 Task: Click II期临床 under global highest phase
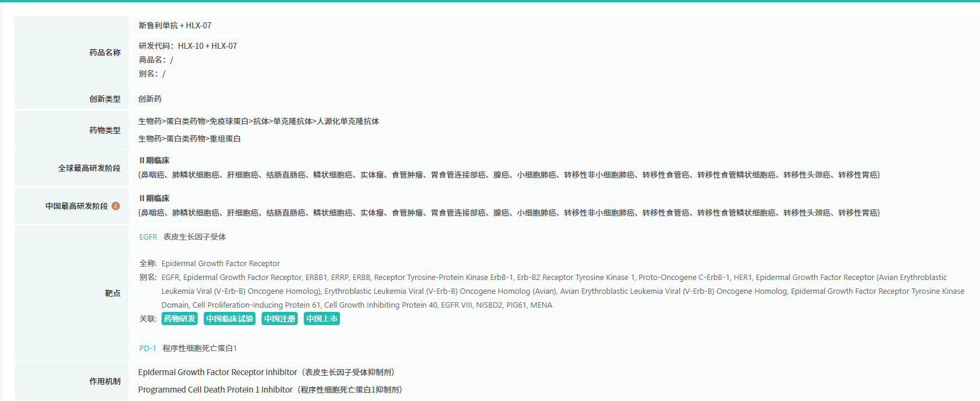pos(154,161)
